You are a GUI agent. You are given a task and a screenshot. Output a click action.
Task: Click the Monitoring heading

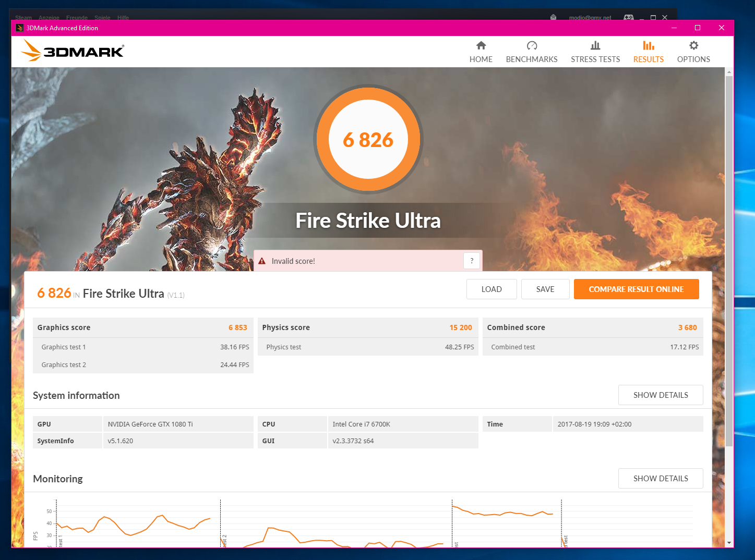(58, 479)
